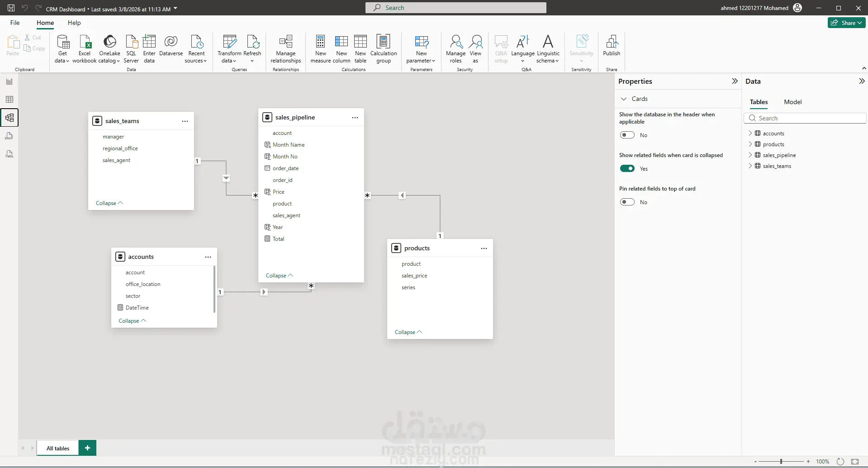Select the All tables layout tab
The height and width of the screenshot is (468, 868).
coord(58,448)
